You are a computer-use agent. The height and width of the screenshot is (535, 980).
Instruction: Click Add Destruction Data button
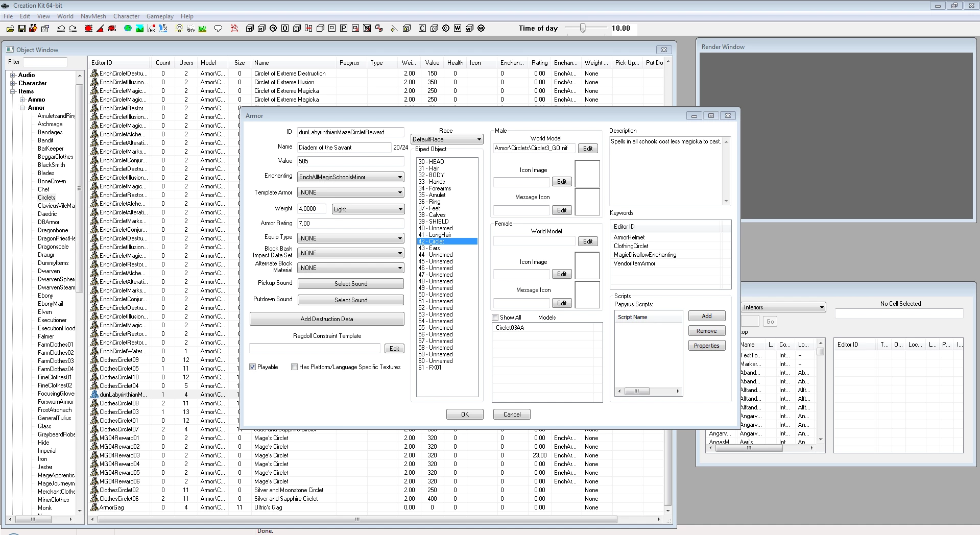pos(327,319)
